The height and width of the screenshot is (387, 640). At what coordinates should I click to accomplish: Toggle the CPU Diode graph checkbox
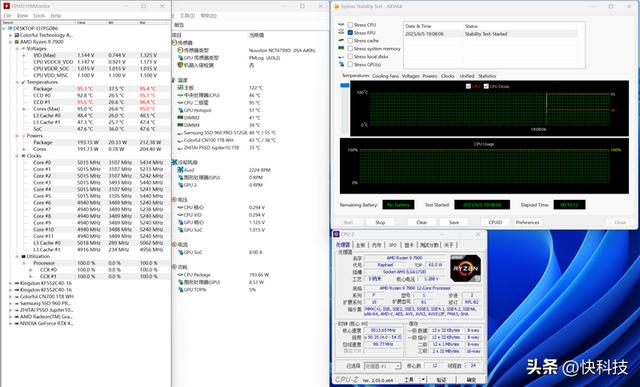click(x=486, y=86)
